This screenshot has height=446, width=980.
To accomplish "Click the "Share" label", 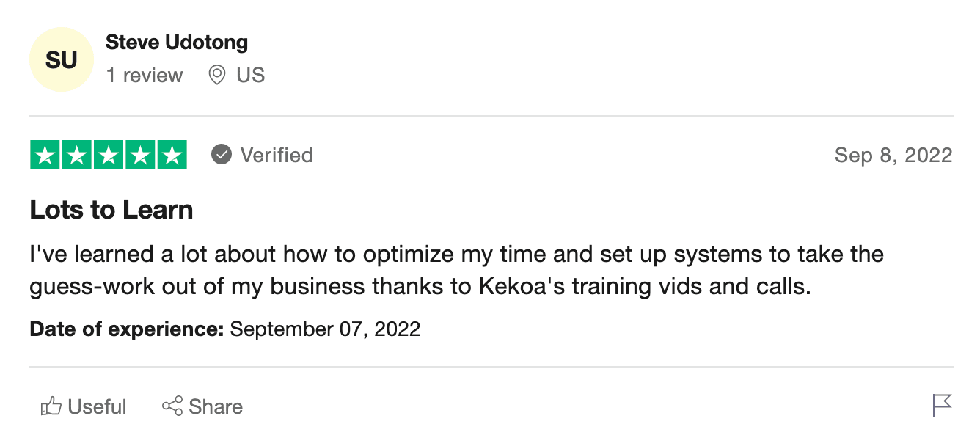I will tap(216, 406).
